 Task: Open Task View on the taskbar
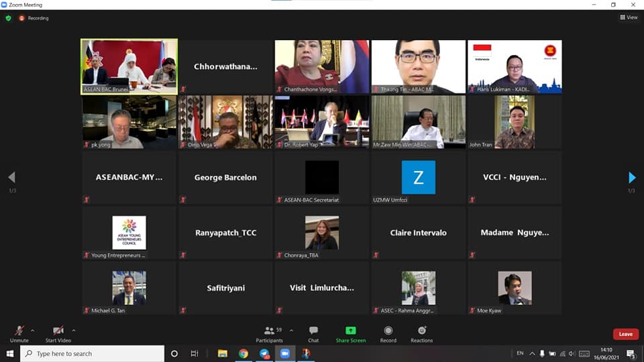point(195,353)
